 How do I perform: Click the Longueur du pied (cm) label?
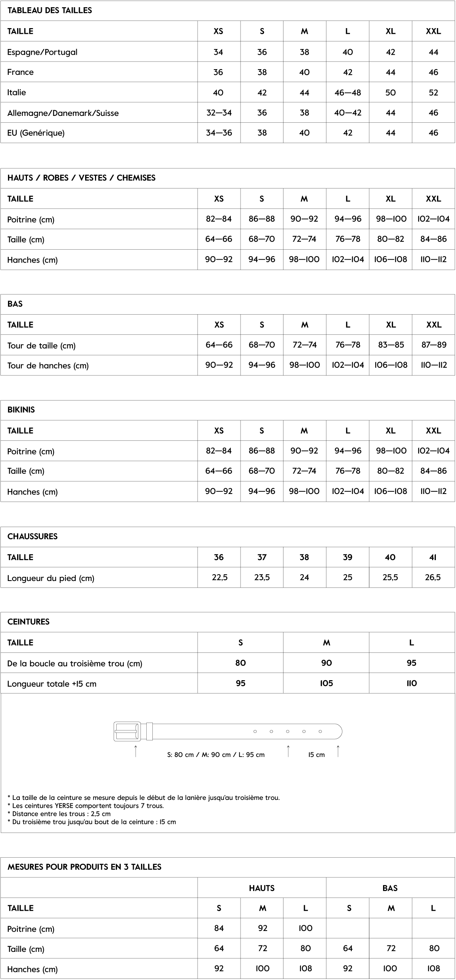[x=51, y=578]
